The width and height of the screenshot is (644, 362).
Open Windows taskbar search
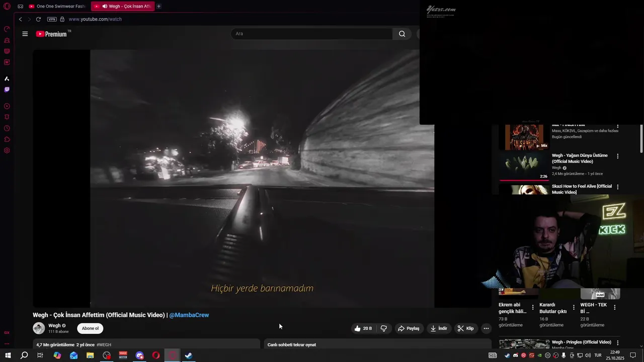(x=24, y=355)
